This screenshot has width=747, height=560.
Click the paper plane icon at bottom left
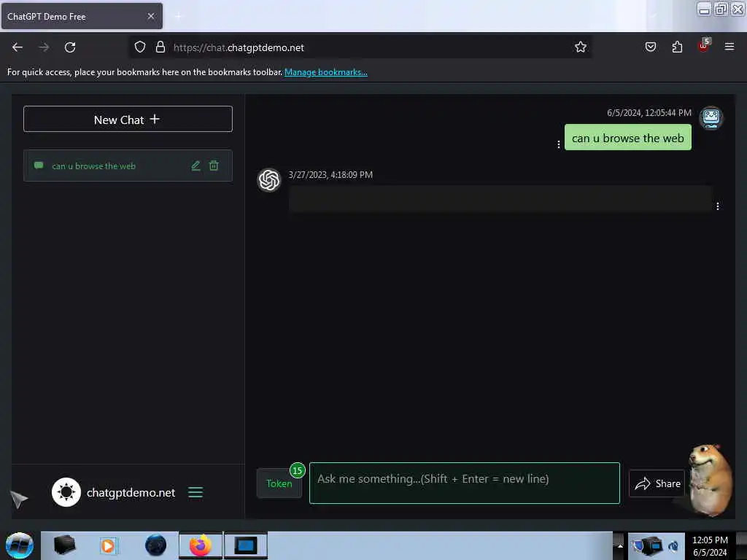[18, 499]
